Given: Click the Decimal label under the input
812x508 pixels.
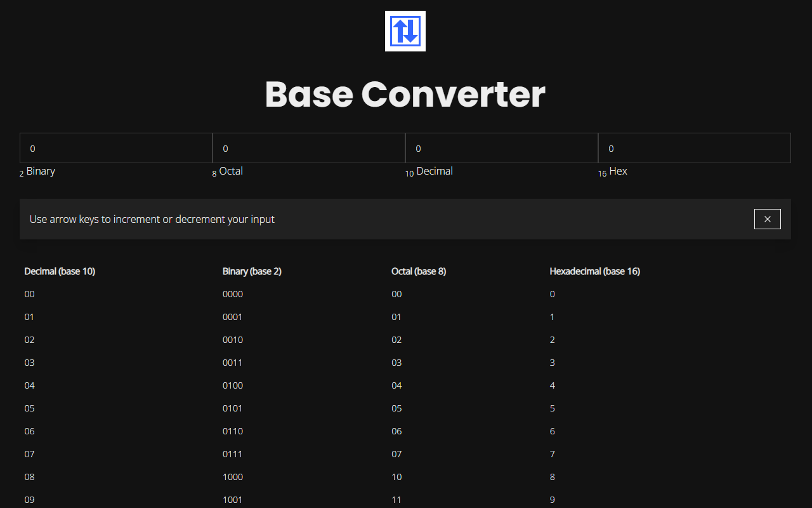Looking at the screenshot, I should [x=435, y=171].
